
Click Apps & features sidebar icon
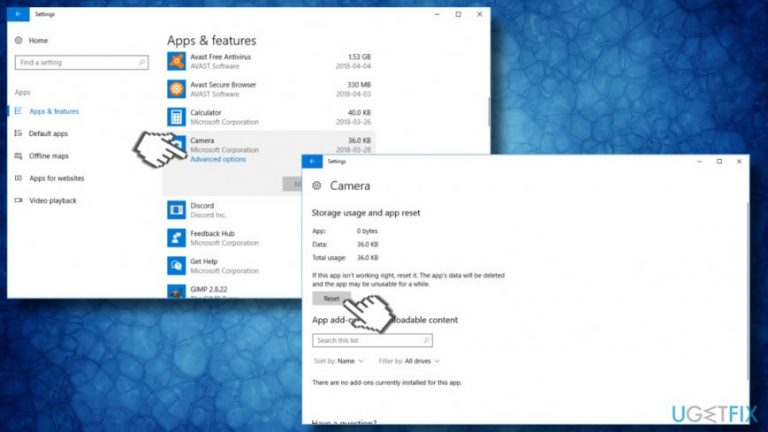(x=19, y=111)
